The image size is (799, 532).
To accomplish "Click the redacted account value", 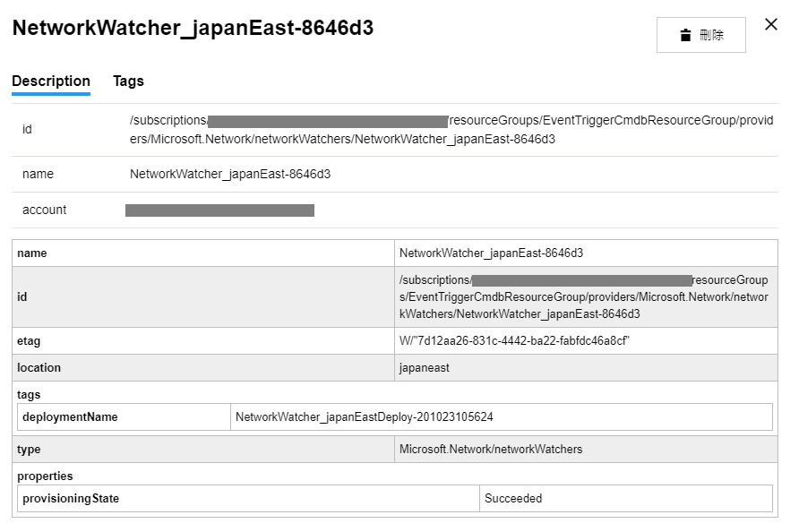I will [x=219, y=210].
